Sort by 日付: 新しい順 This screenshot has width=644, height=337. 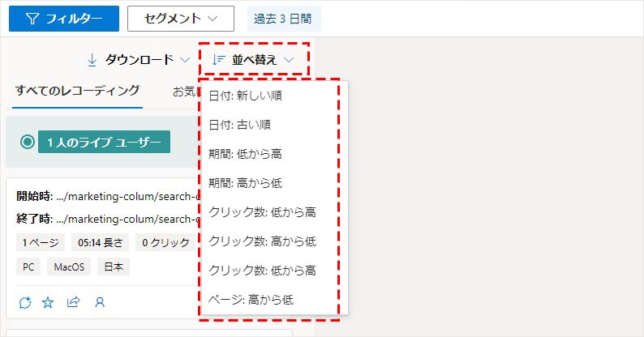245,96
